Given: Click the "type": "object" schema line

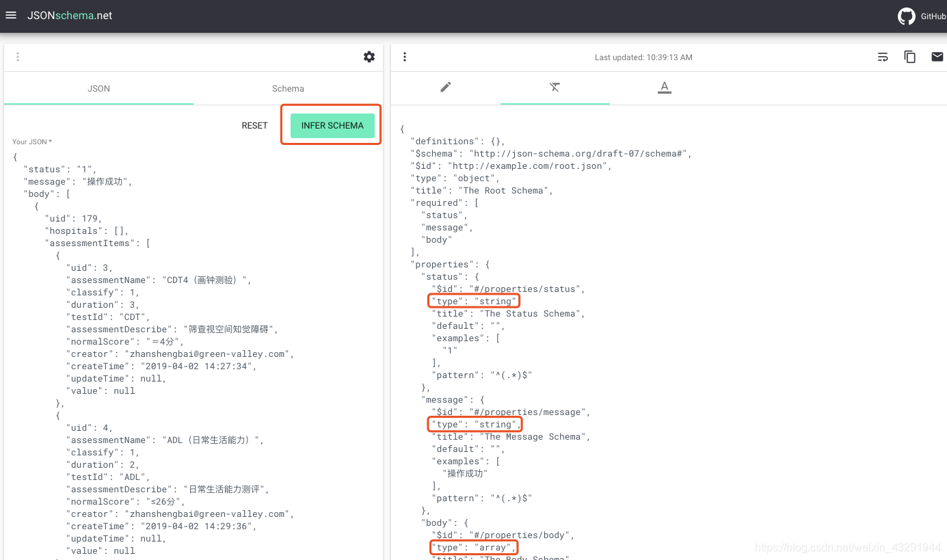Looking at the screenshot, I should tap(455, 178).
